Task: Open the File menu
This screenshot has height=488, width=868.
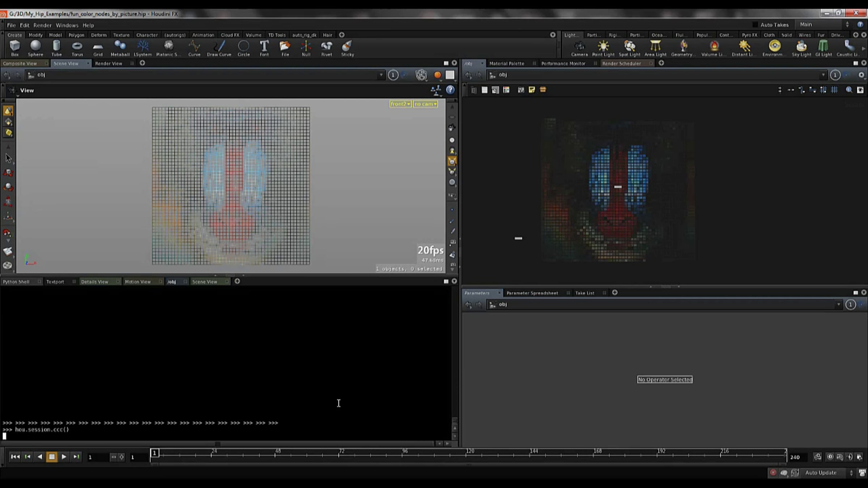Action: tap(11, 25)
